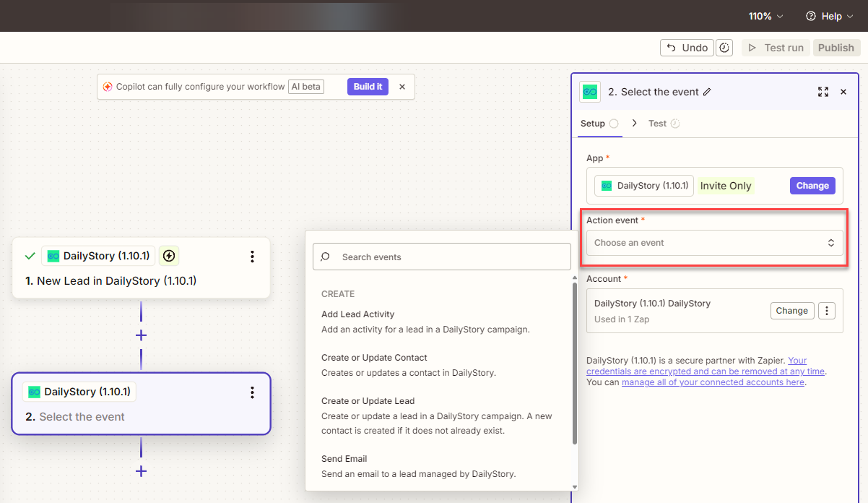Close the Copilot banner

[x=402, y=87]
